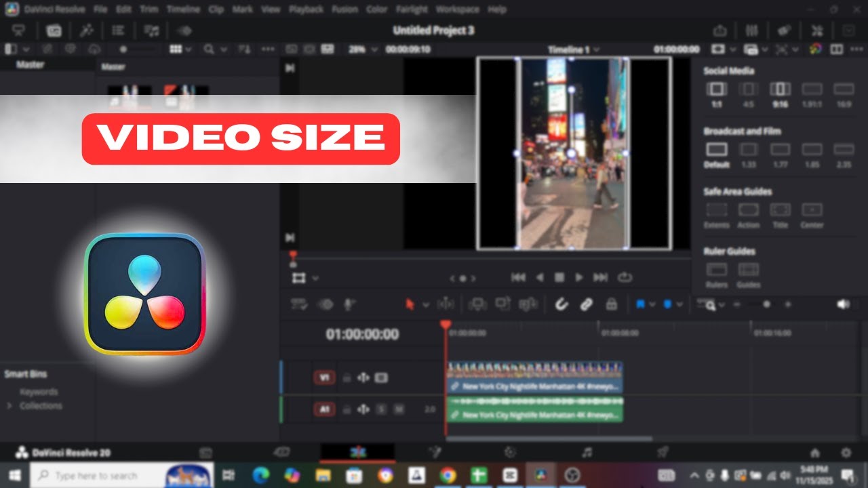868x488 pixels.
Task: Jump to the last frame with go-to-end button
Action: tap(601, 277)
